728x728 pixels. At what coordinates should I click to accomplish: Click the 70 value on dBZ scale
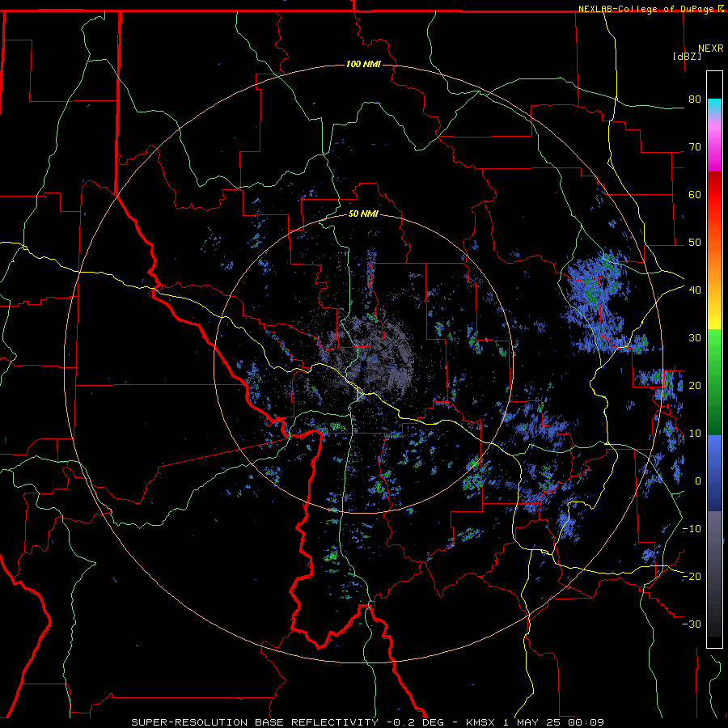point(695,146)
